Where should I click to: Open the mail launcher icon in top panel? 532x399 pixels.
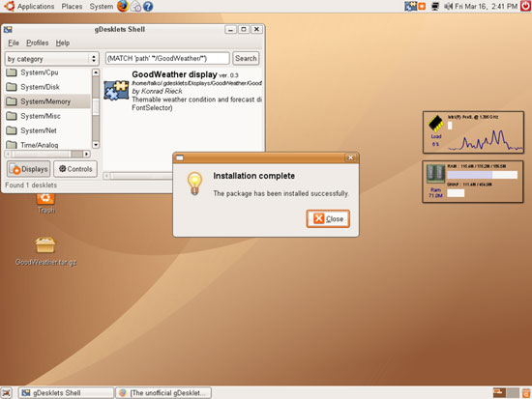coord(135,6)
